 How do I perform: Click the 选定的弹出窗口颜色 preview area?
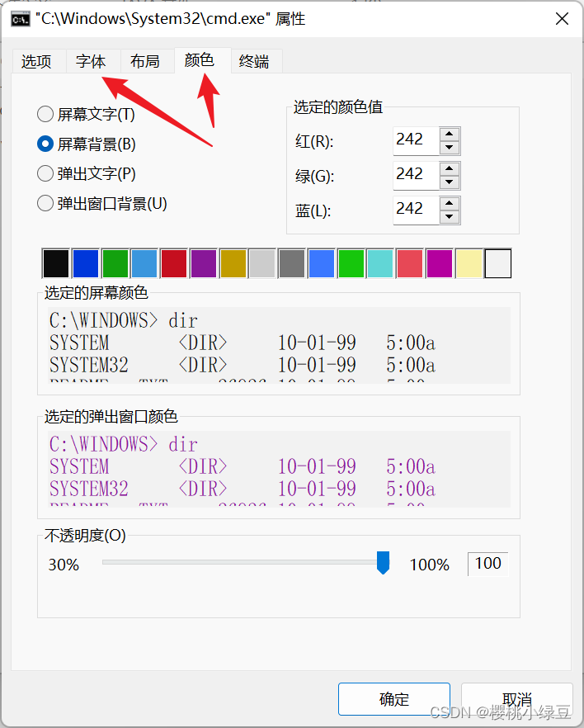tap(280, 469)
